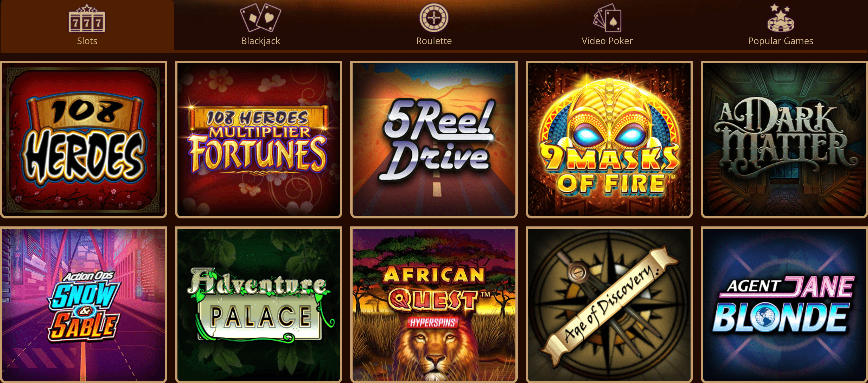868x383 pixels.
Task: Launch the 108 Heroes game tile
Action: 84,139
